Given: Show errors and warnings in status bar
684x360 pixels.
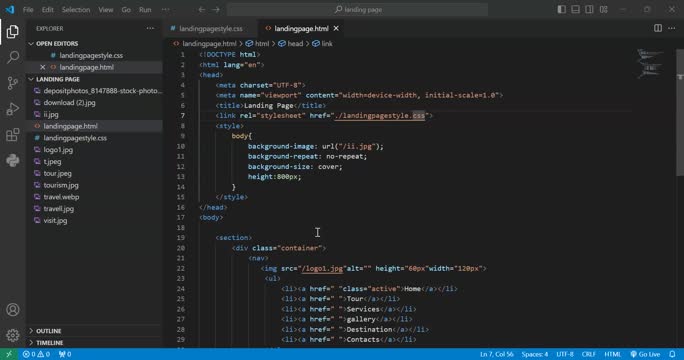Looking at the screenshot, I should [x=36, y=354].
